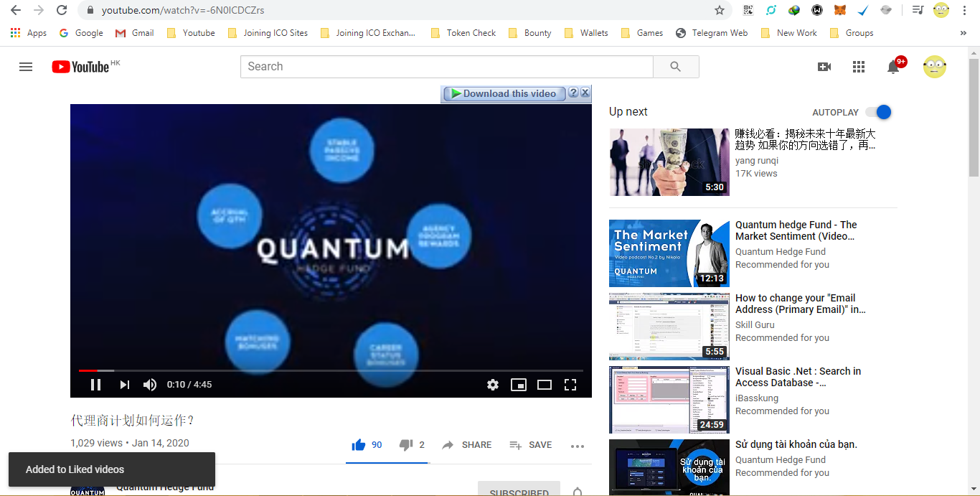Bookmark this page with star icon
This screenshot has height=496, width=980.
pos(720,10)
